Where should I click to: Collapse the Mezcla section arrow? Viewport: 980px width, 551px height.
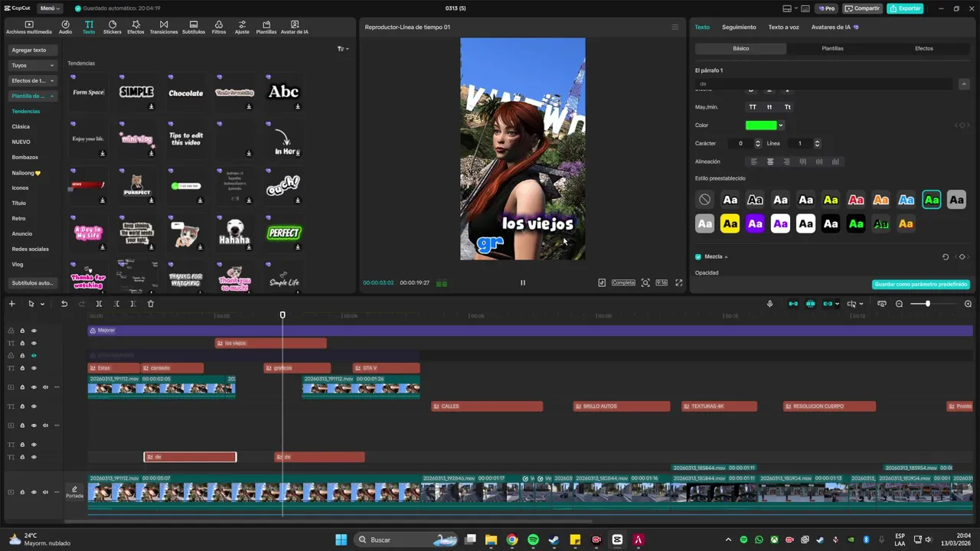(726, 257)
